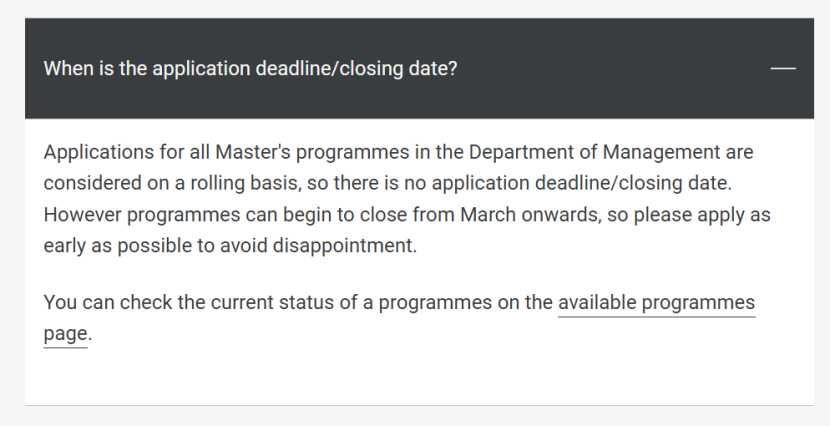This screenshot has width=830, height=426.
Task: Click the words 'please apply as' in text
Action: (x=702, y=215)
